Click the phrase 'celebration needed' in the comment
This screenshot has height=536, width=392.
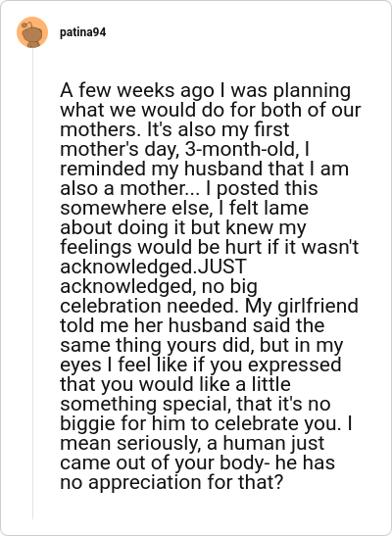point(148,306)
